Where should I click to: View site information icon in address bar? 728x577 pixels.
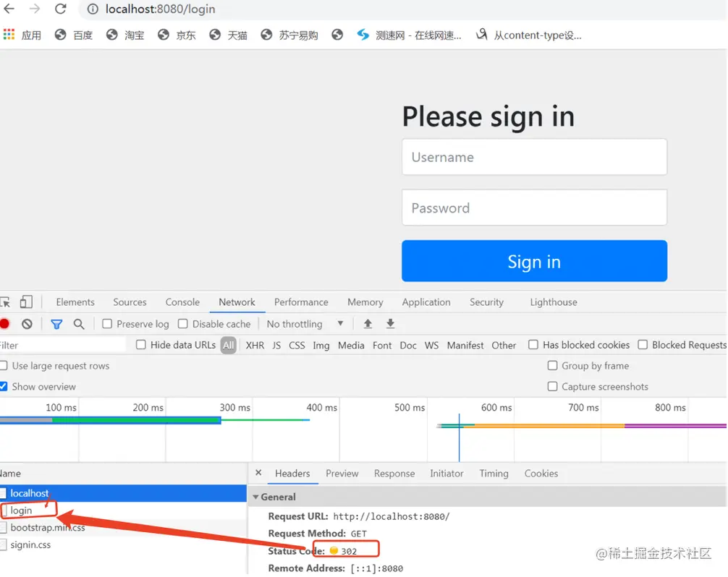tap(93, 9)
